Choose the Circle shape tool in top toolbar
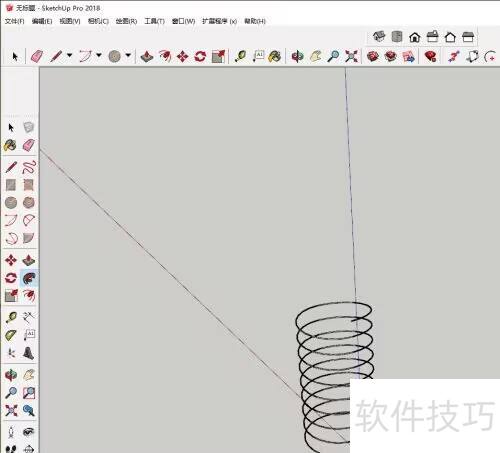Screen dimensions: 500x453 coord(115,56)
